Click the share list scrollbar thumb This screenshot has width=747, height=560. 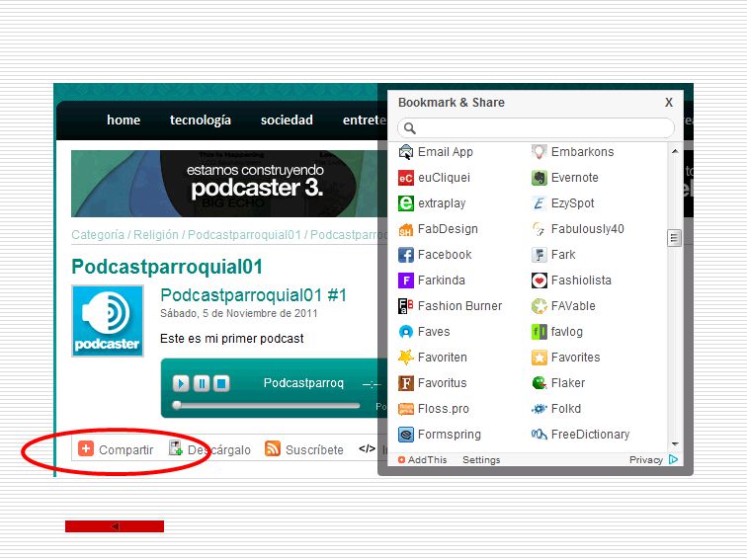[x=674, y=238]
